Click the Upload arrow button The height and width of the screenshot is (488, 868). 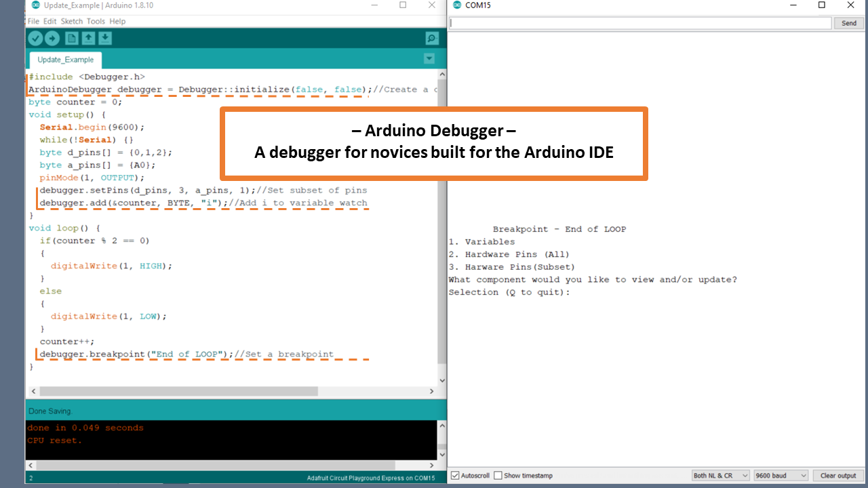pyautogui.click(x=52, y=39)
